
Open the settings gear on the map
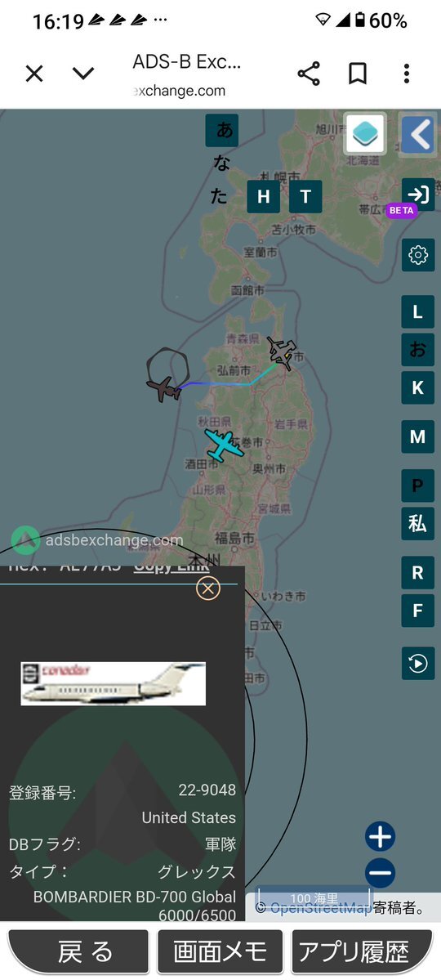pyautogui.click(x=418, y=254)
